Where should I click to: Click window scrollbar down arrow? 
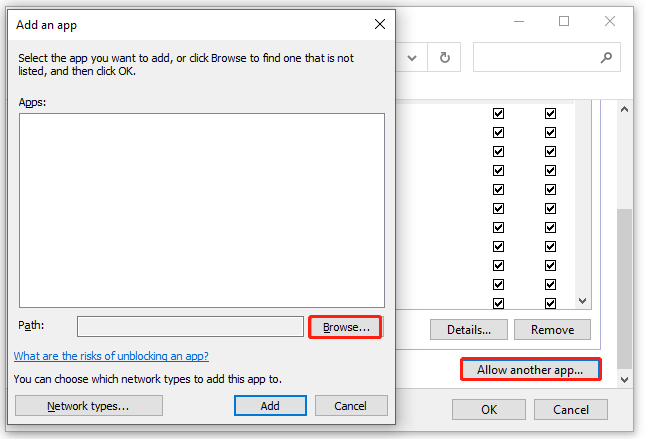coord(624,380)
